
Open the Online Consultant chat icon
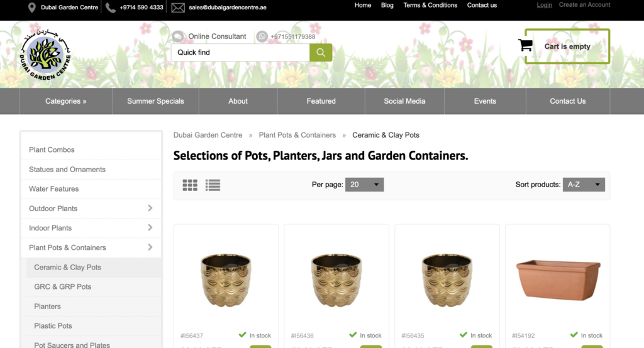[x=177, y=36]
